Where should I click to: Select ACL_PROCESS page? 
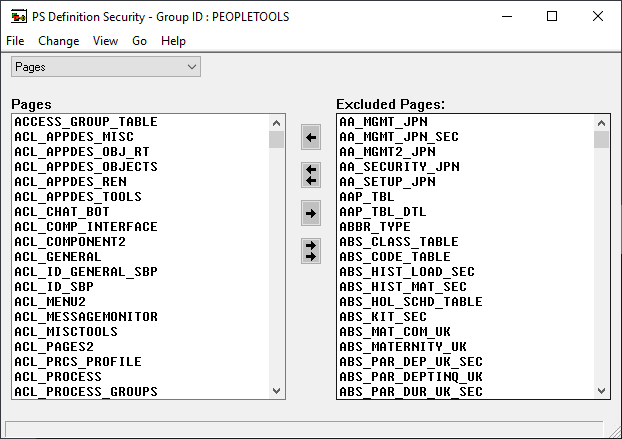click(141, 377)
